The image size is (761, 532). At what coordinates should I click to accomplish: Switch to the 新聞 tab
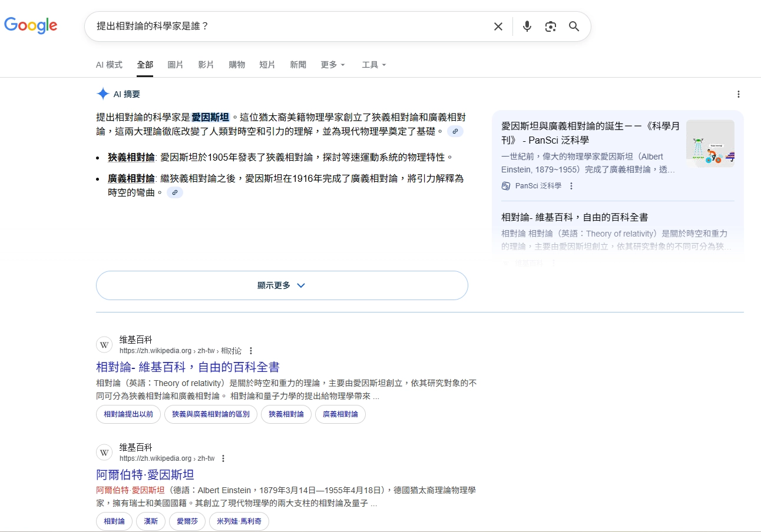298,65
